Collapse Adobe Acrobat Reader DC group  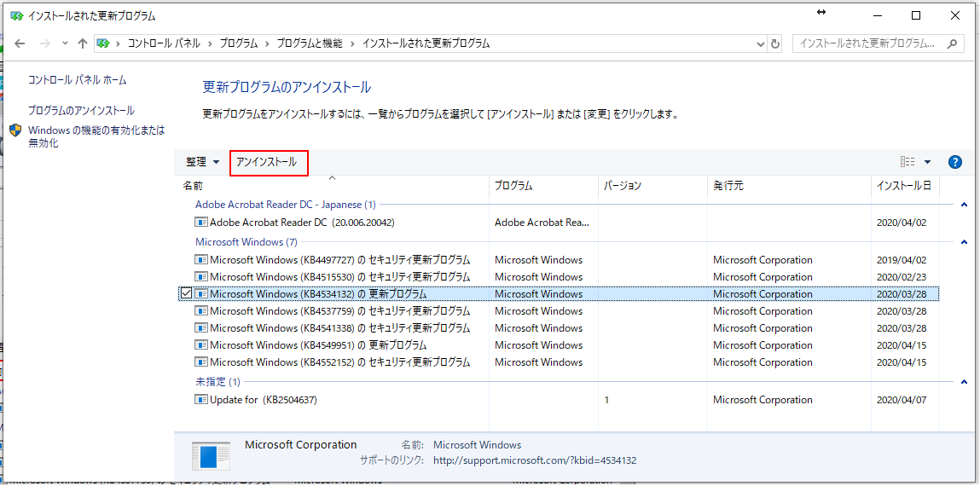(x=963, y=205)
